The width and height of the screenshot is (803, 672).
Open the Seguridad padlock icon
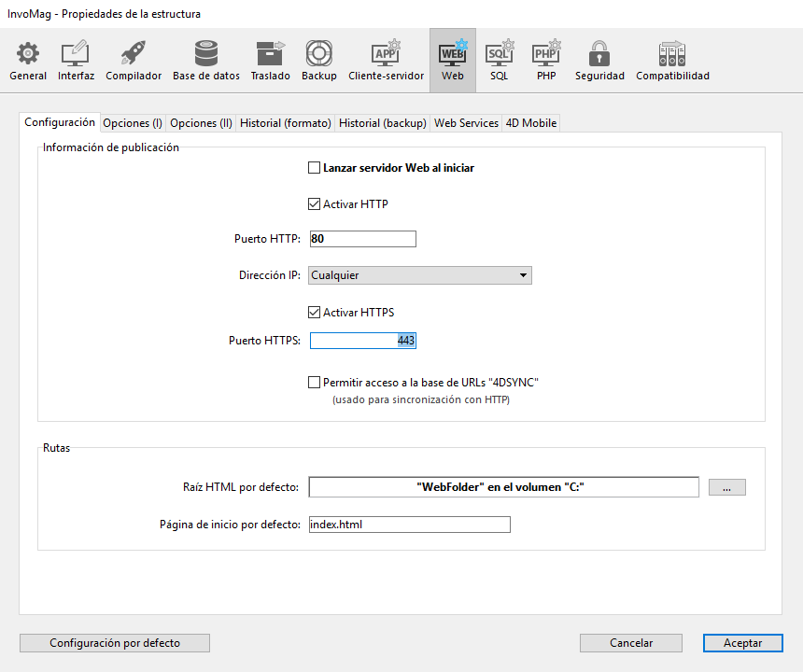(599, 61)
